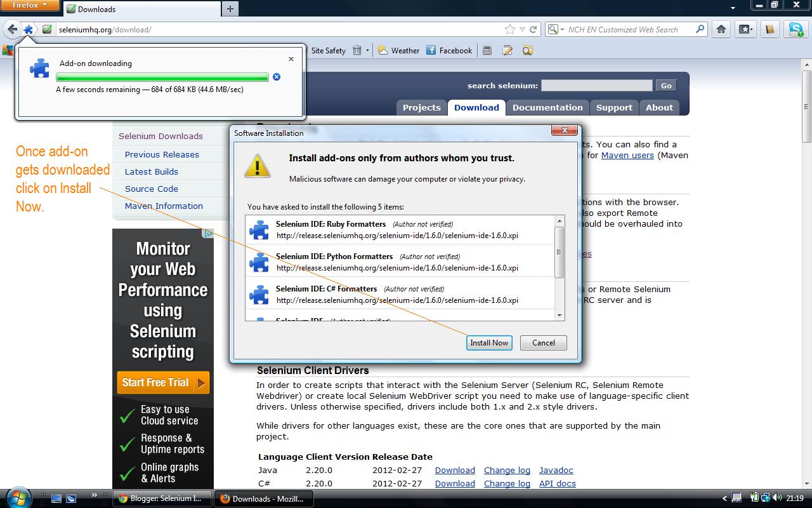Click inside the search selenium input field
Viewport: 812px width, 508px height.
596,84
